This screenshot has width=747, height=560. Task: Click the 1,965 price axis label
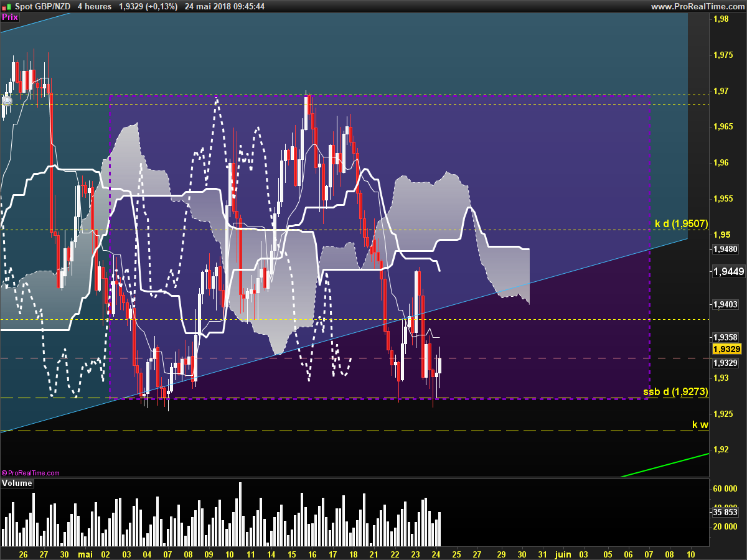point(723,127)
